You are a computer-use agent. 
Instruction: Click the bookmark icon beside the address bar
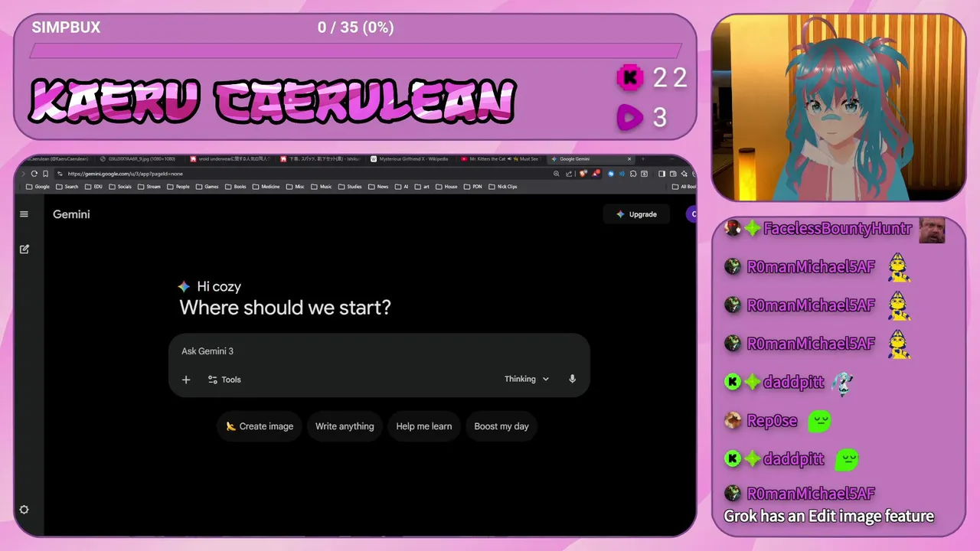point(45,174)
